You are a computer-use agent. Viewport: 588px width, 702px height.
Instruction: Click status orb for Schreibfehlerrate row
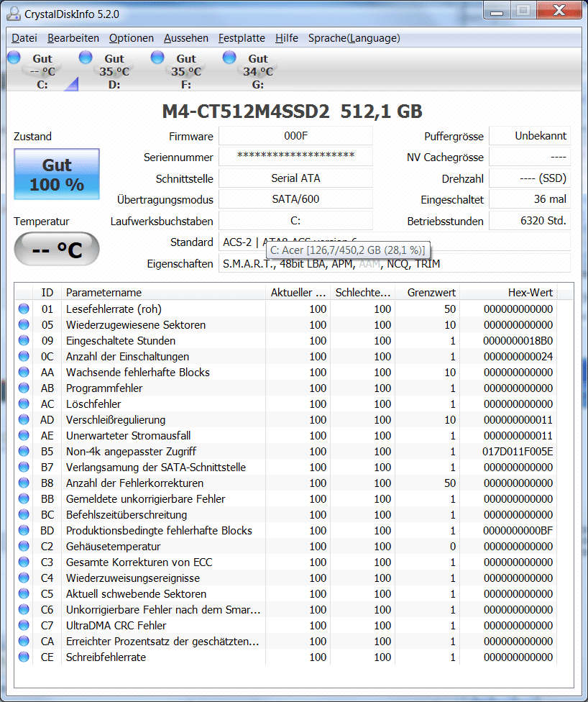click(x=24, y=657)
